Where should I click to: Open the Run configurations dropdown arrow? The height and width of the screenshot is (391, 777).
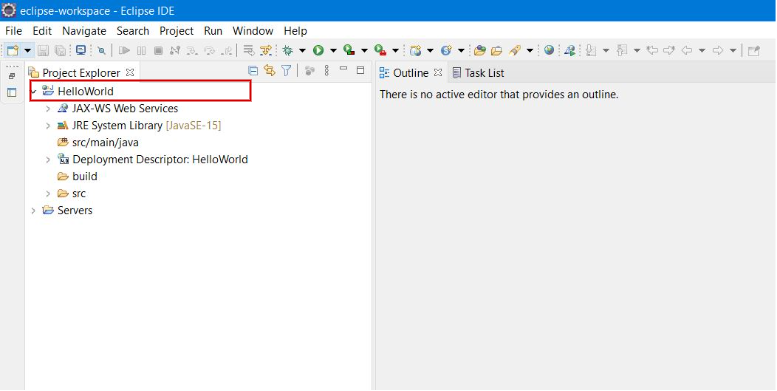pos(333,51)
